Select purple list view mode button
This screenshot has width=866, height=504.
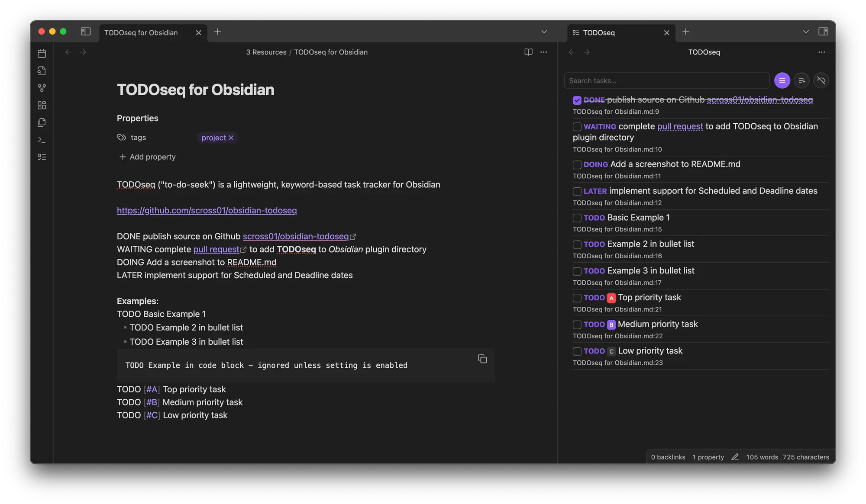782,80
